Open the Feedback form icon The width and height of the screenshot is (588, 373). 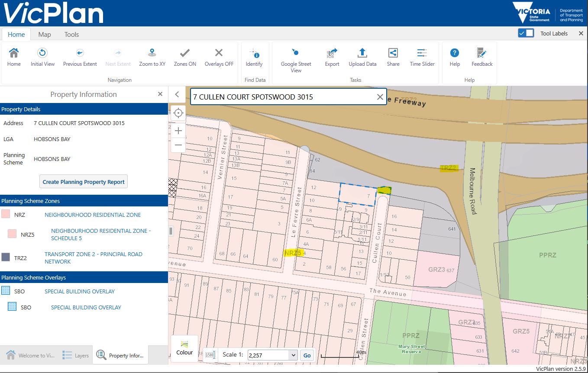482,53
